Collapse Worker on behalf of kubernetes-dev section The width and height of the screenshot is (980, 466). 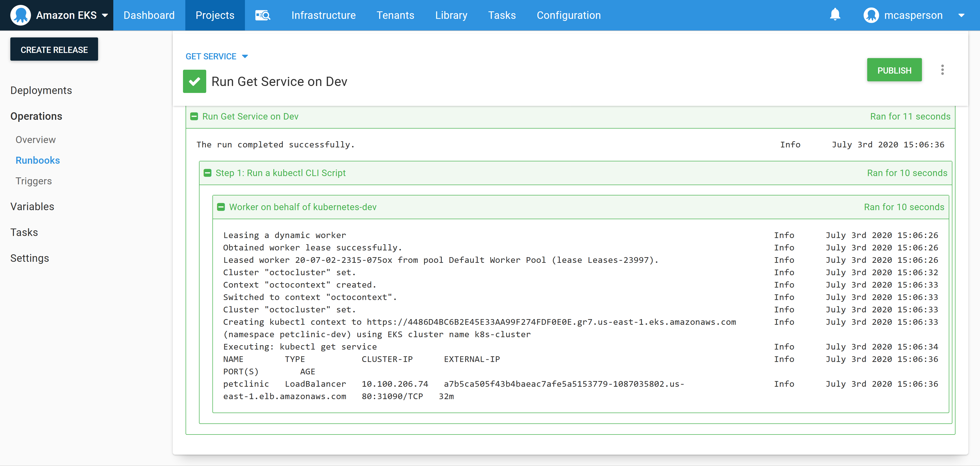click(x=221, y=207)
